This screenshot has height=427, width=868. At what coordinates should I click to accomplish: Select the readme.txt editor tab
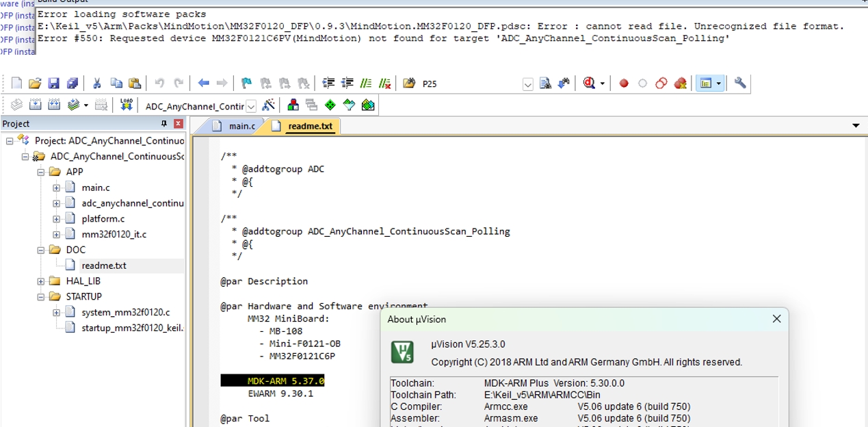(x=310, y=126)
